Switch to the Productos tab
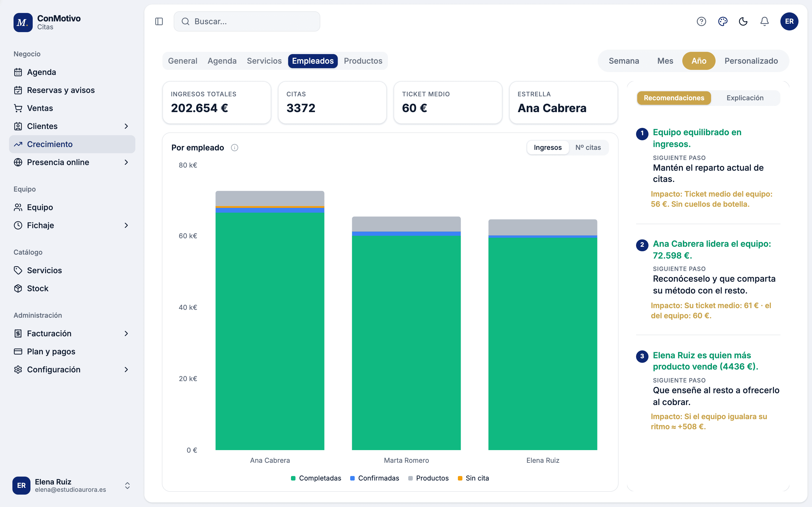812x507 pixels. point(363,61)
